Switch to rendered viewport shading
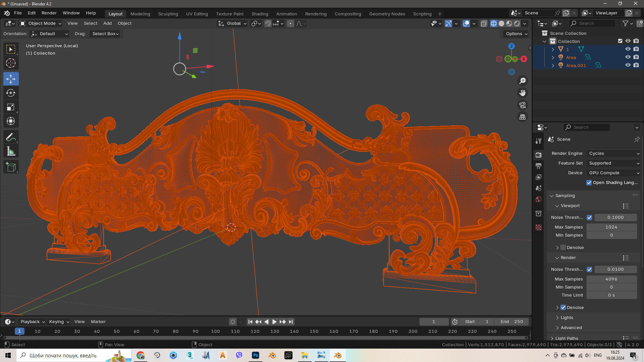The height and width of the screenshot is (362, 644). point(517,23)
